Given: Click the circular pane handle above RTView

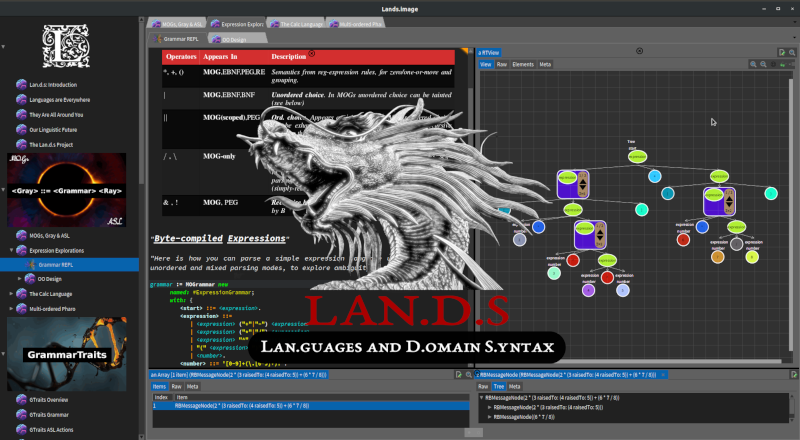Looking at the screenshot, I should (639, 51).
